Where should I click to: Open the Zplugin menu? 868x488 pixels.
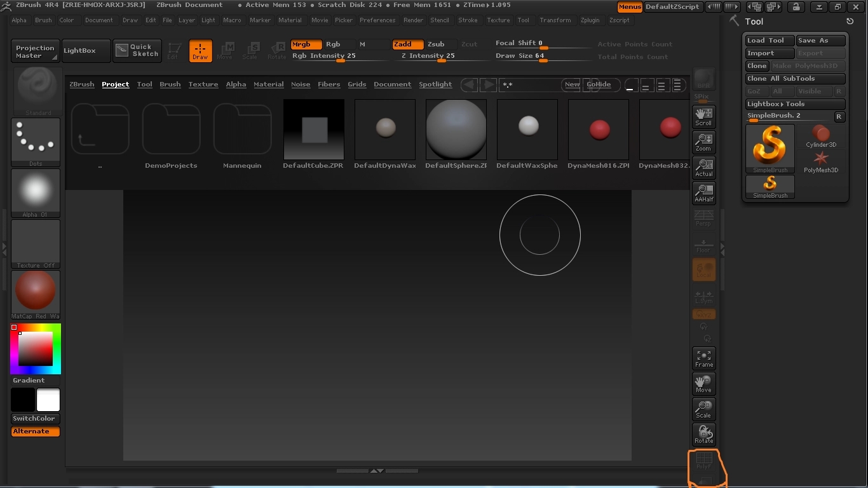click(590, 20)
